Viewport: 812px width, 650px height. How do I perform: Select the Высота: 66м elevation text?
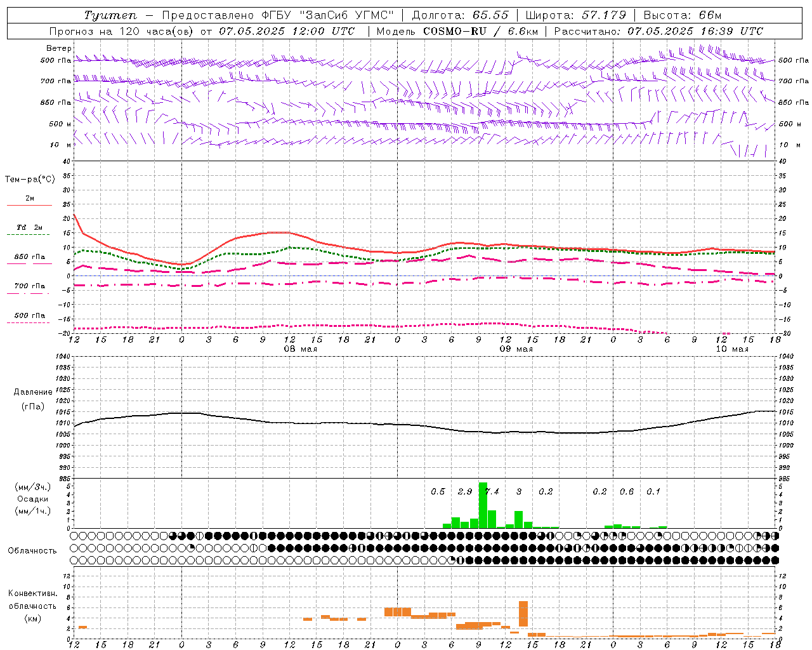pos(683,15)
